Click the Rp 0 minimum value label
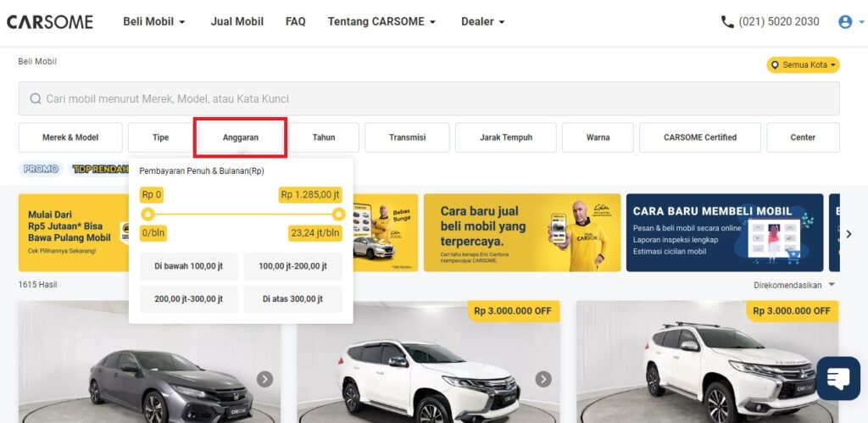868x423 pixels. coord(152,195)
